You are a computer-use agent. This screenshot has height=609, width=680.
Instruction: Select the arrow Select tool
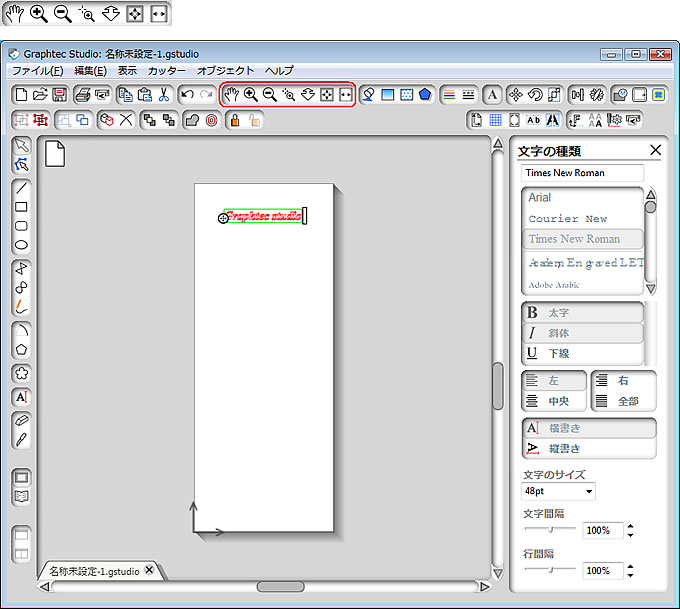(x=21, y=145)
